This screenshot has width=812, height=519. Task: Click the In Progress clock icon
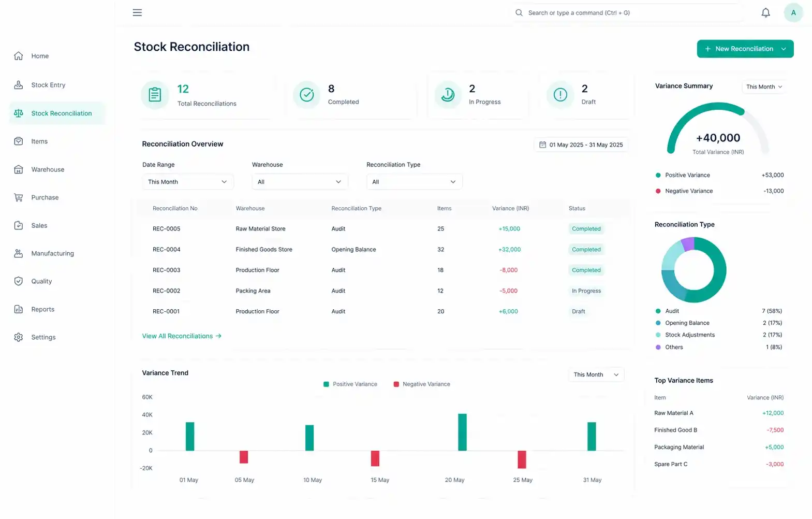[x=448, y=95]
